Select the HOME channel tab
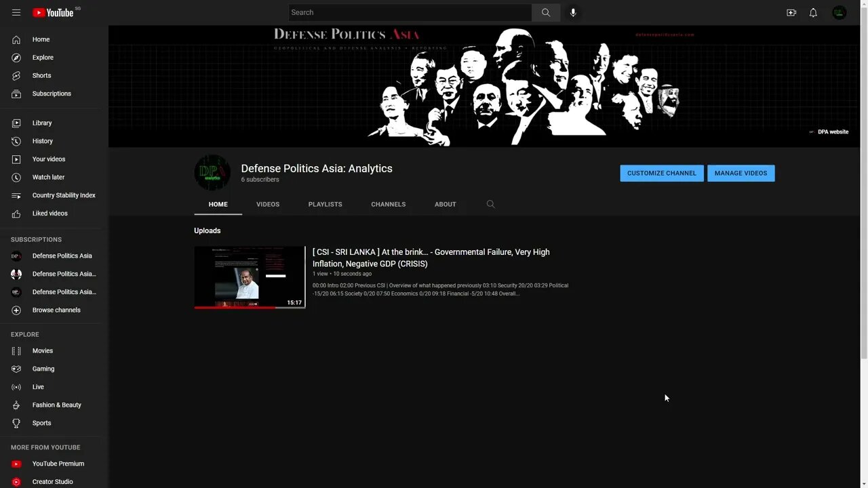This screenshot has height=488, width=868. [x=218, y=204]
